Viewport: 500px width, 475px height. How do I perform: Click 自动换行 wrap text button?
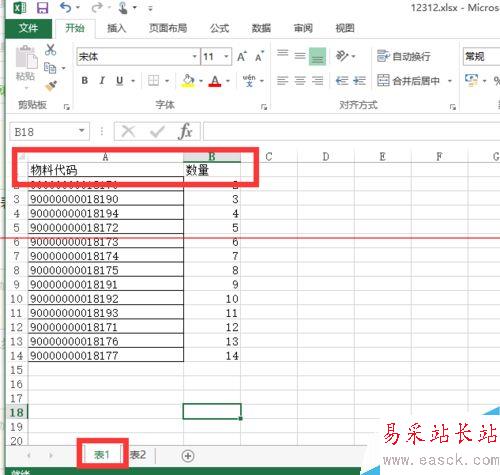[x=404, y=56]
